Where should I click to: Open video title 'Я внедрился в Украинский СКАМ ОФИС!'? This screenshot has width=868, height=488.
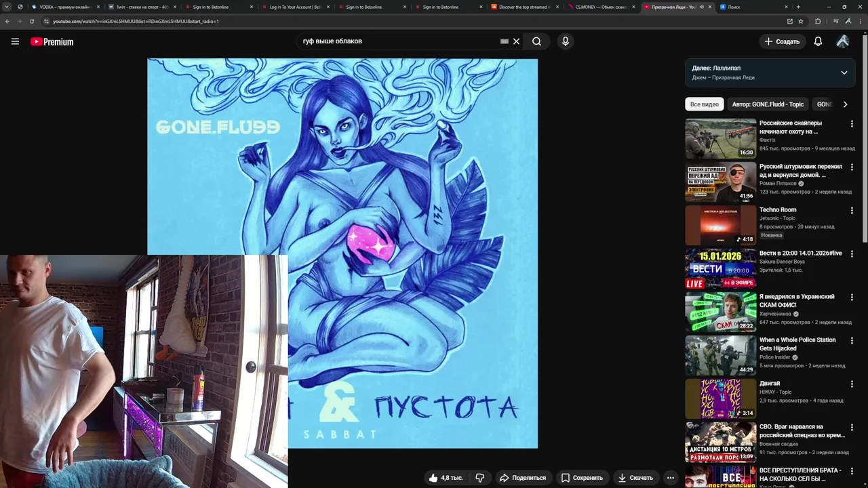797,301
